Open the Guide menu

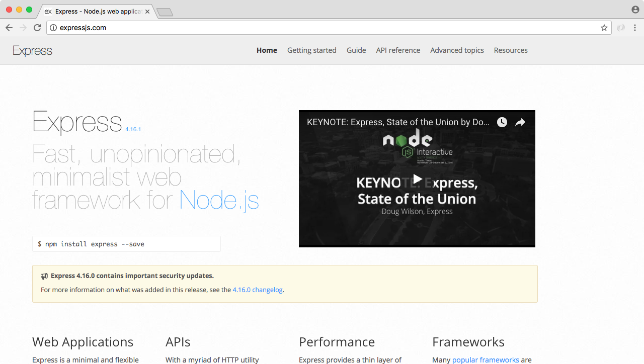pos(356,50)
